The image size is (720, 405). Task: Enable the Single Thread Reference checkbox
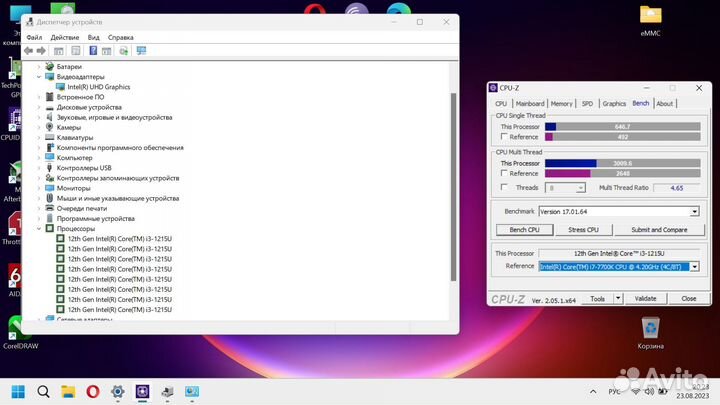504,137
